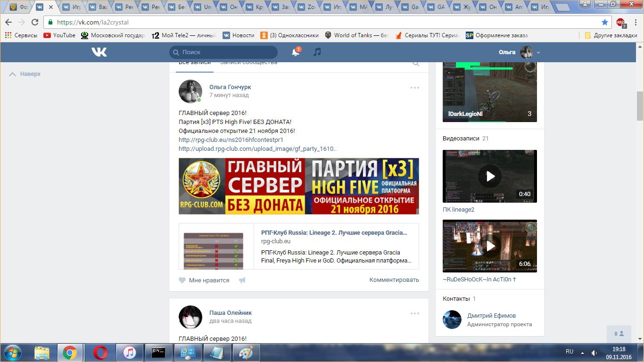Image resolution: width=644 pixels, height=362 pixels.
Task: Click the share megaphone icon under post
Action: [242, 280]
